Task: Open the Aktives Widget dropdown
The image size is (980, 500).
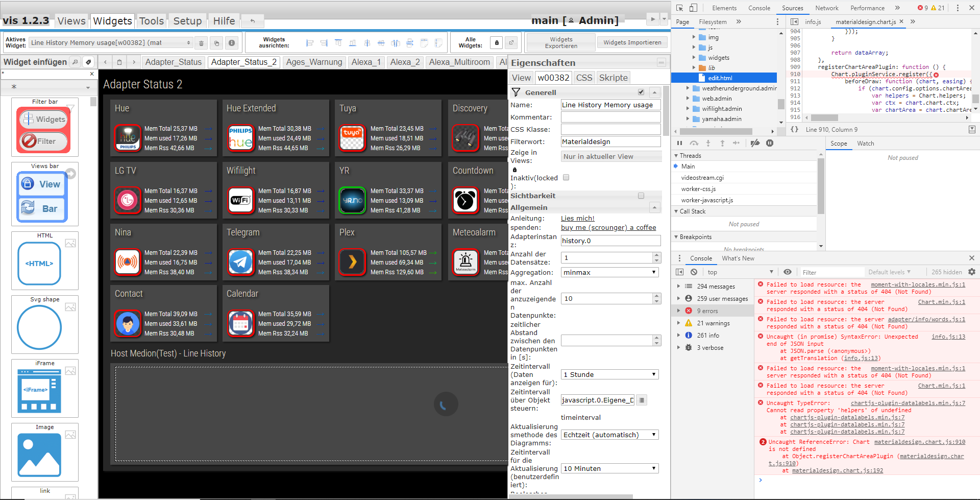Action: [x=110, y=43]
